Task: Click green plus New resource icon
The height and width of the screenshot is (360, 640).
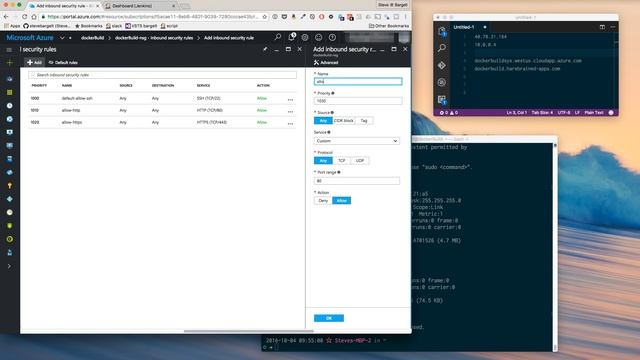Action: tap(9, 63)
